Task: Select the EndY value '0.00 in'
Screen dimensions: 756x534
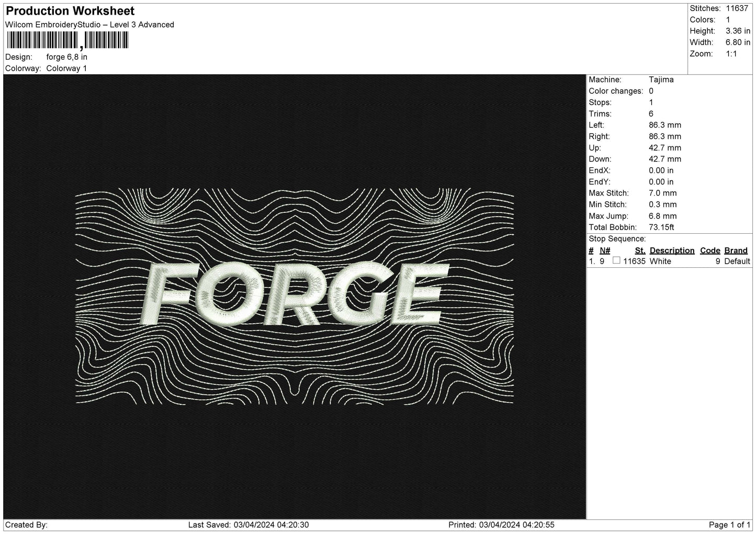Action: coord(661,181)
